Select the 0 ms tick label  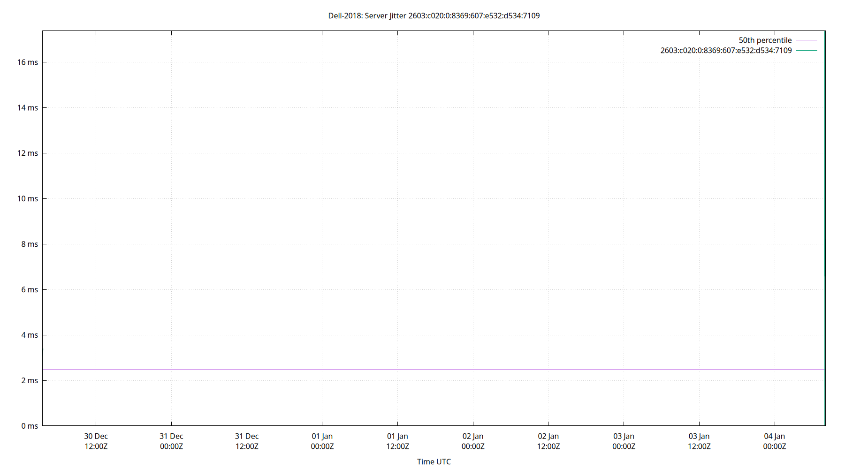30,426
